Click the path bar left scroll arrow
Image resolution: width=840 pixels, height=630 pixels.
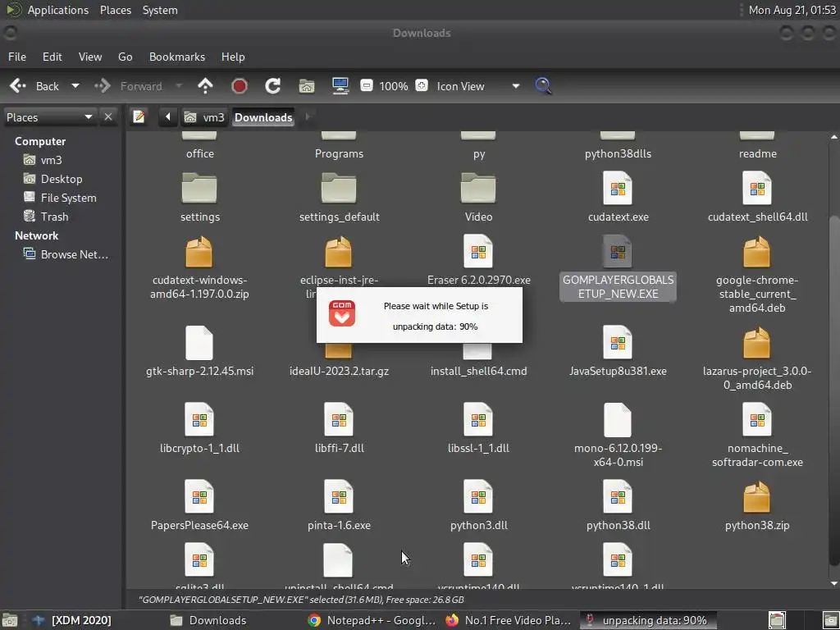[167, 116]
